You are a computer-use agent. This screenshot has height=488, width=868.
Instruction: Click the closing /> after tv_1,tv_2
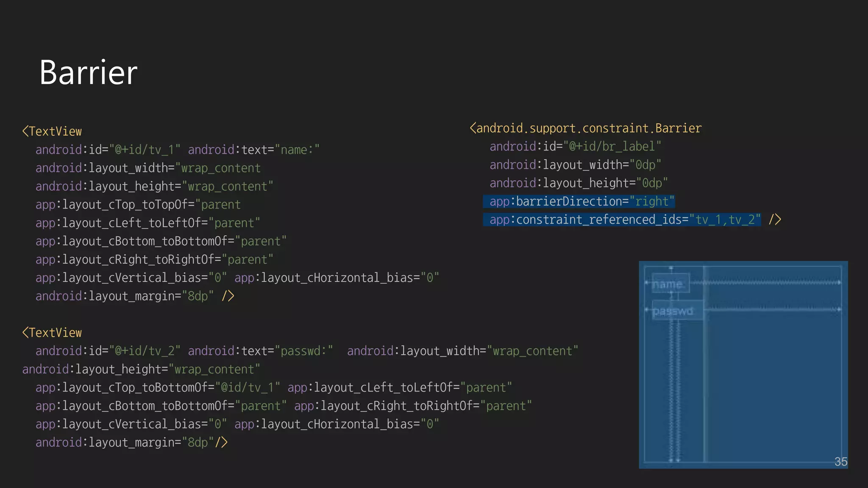(x=775, y=220)
